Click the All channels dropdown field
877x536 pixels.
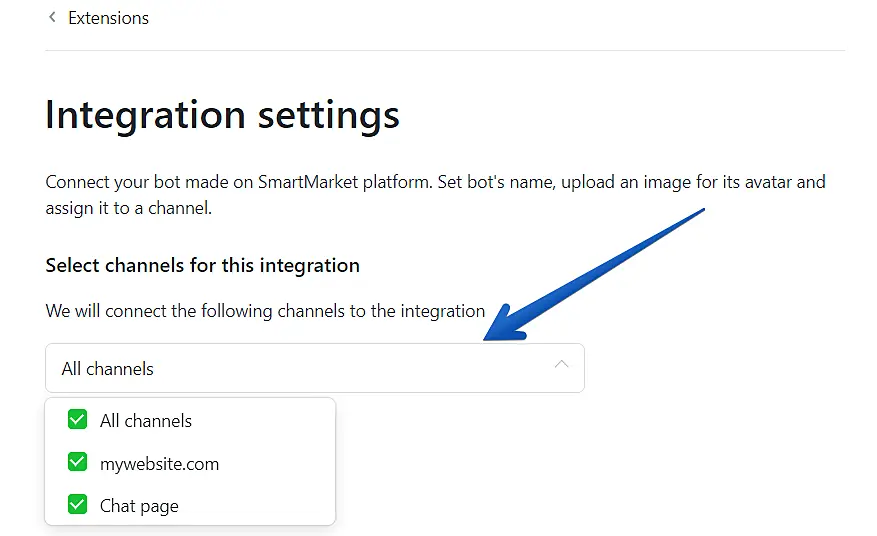314,368
